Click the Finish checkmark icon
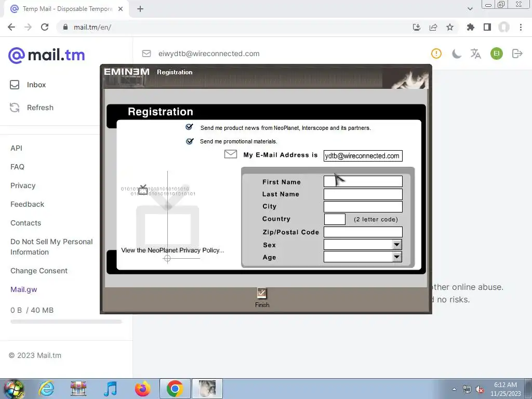532x399 pixels. pos(262,293)
